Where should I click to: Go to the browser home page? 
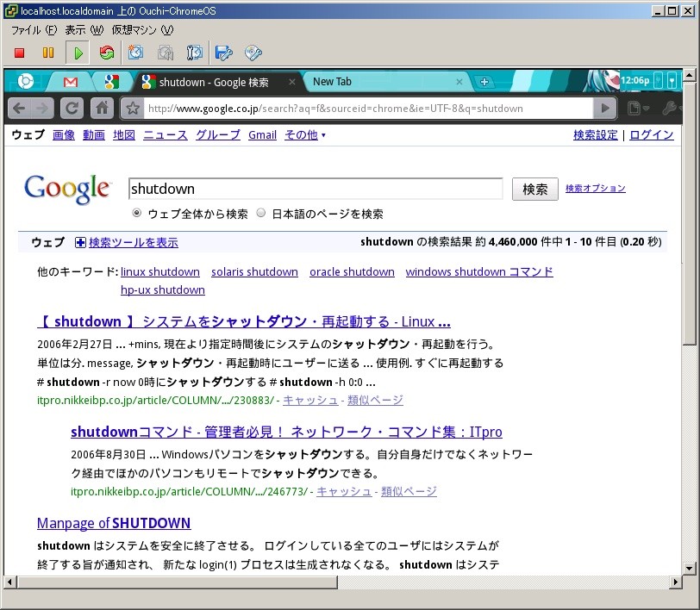[102, 109]
